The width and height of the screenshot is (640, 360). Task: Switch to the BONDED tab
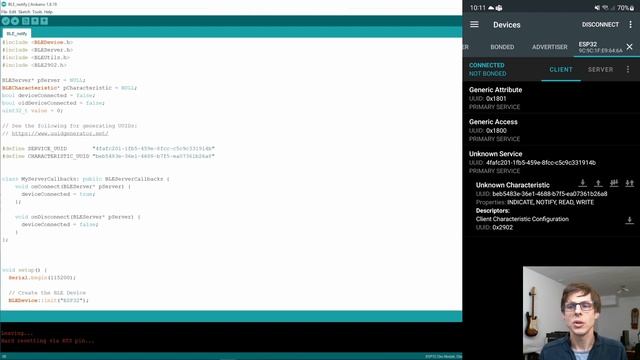click(502, 47)
